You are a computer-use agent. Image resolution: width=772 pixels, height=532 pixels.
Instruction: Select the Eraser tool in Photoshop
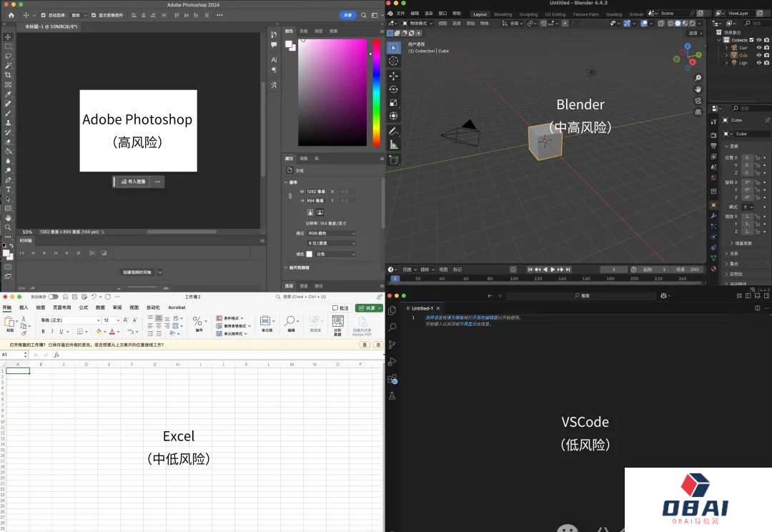pyautogui.click(x=8, y=142)
